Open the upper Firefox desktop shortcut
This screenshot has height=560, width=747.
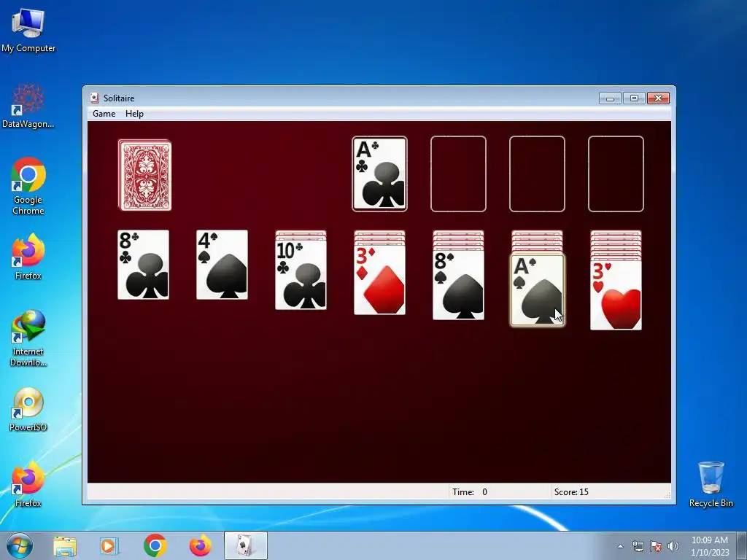coord(28,257)
